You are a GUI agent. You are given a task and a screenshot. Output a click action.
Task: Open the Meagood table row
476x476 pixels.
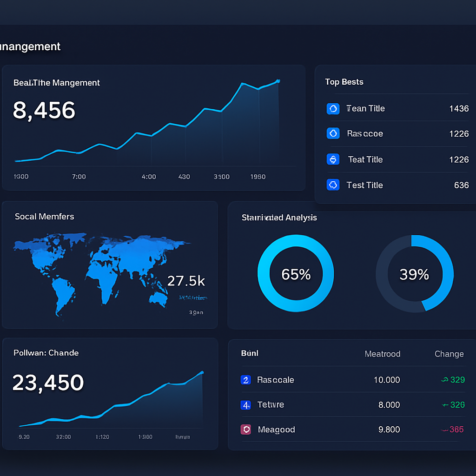(352, 430)
